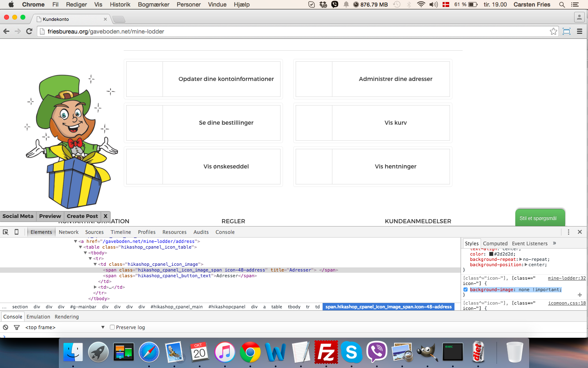Enable the Preserve log checkbox
The height and width of the screenshot is (368, 588).
coord(112,328)
